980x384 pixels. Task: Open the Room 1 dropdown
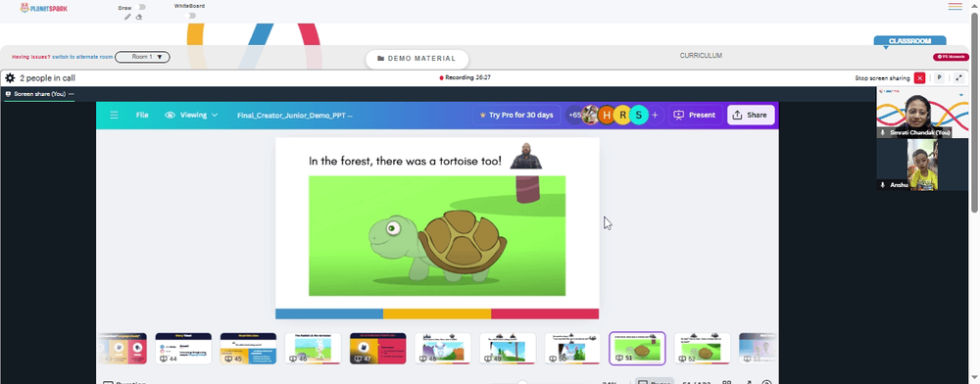tap(142, 57)
